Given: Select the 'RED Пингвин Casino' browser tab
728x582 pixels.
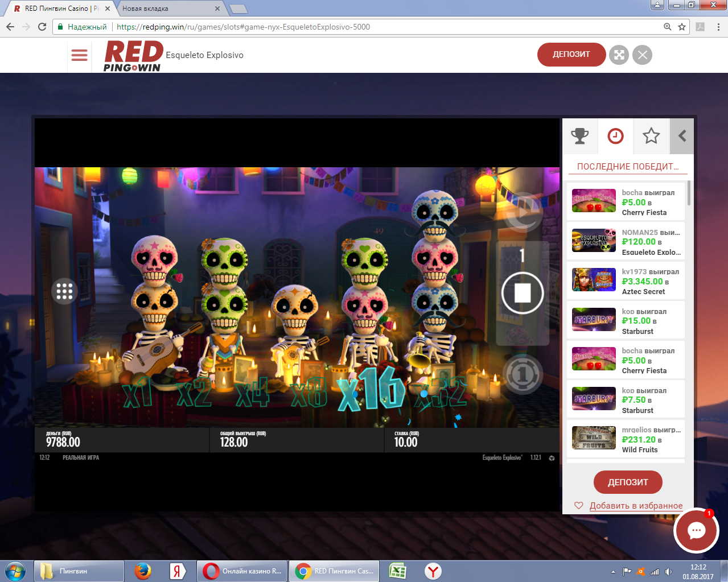Looking at the screenshot, I should click(60, 9).
